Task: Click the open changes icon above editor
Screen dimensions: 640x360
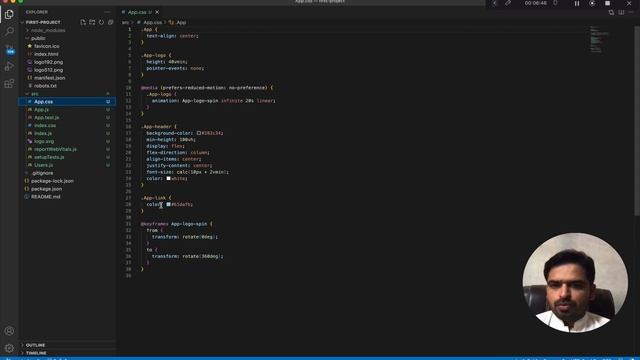Action: point(611,13)
